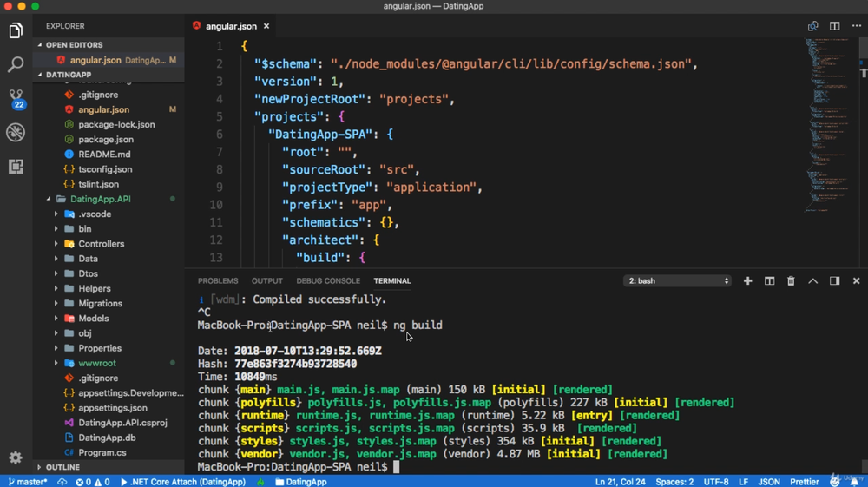Open Program.cs file

point(108,452)
